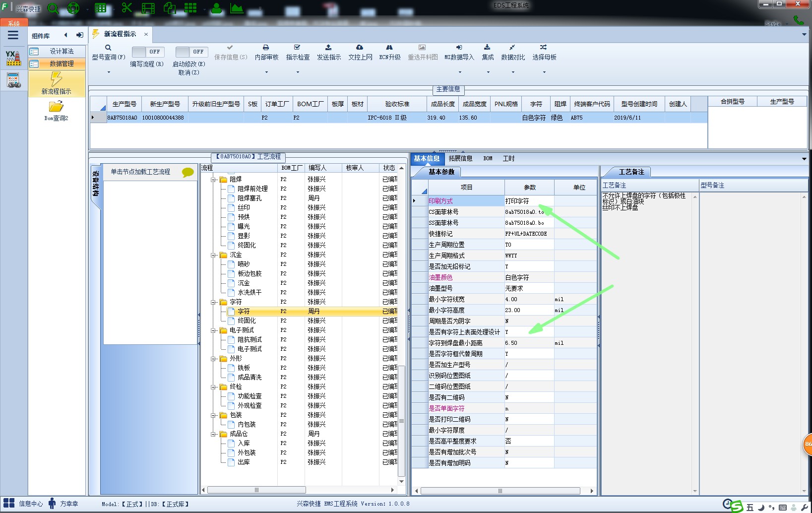Click the green user person icon

click(x=217, y=8)
